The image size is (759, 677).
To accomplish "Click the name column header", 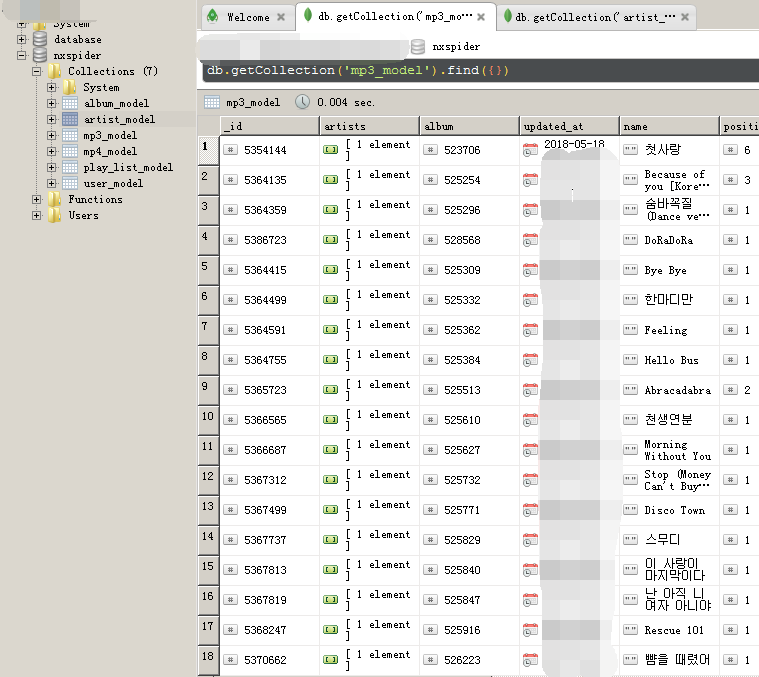I will point(669,126).
